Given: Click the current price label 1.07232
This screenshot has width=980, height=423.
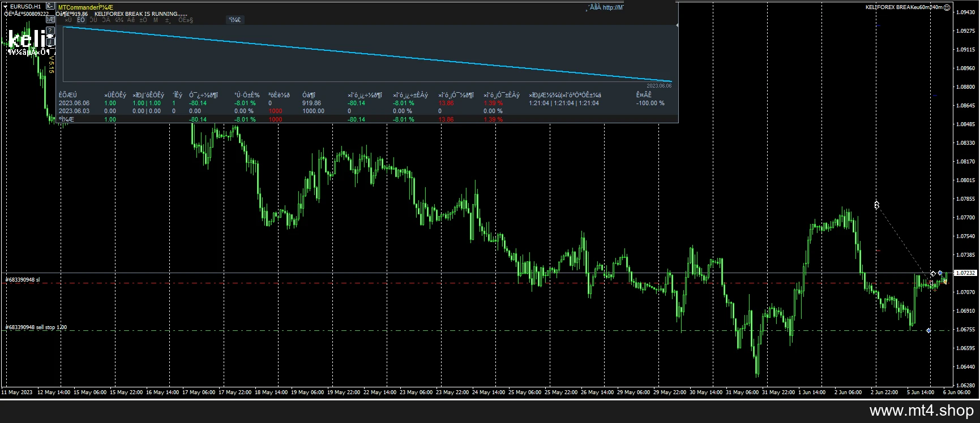Looking at the screenshot, I should (965, 273).
